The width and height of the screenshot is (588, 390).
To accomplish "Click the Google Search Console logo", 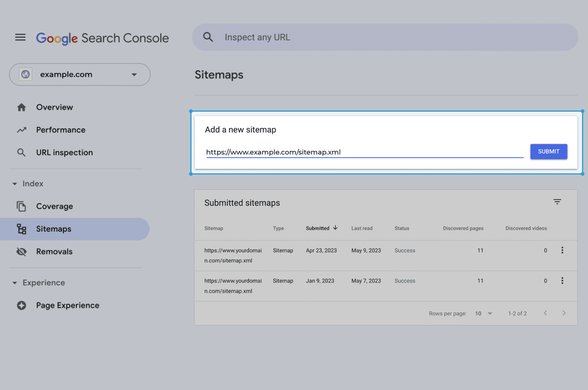I will pos(102,38).
